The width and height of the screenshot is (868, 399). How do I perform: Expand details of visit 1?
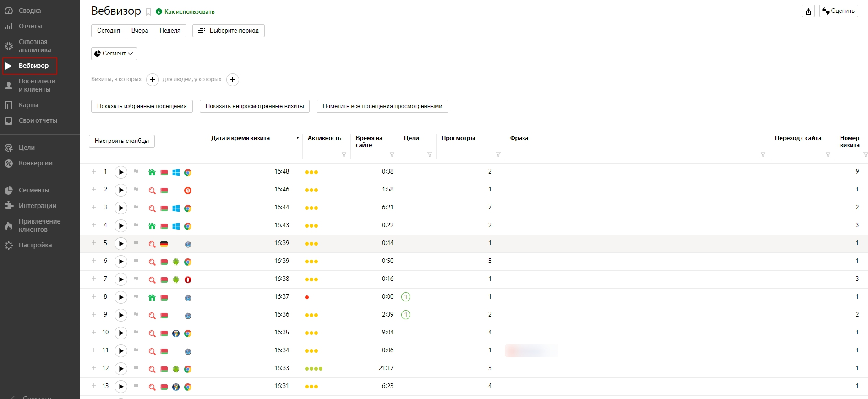coord(94,171)
